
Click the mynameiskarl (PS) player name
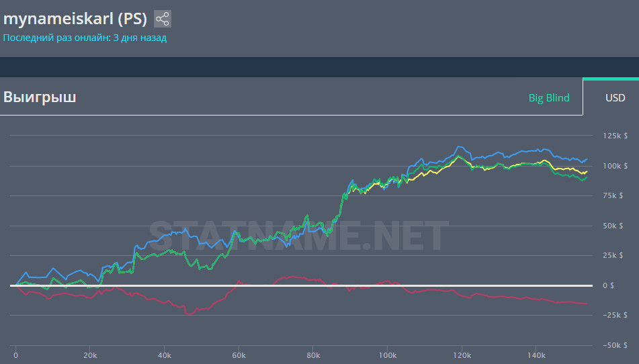[x=75, y=18]
